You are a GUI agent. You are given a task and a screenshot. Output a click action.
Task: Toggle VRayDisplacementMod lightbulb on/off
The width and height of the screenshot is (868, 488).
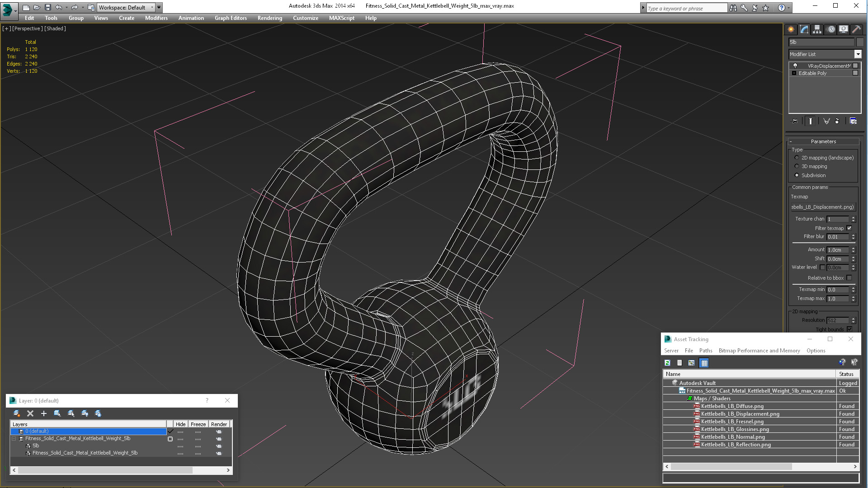[x=795, y=66]
